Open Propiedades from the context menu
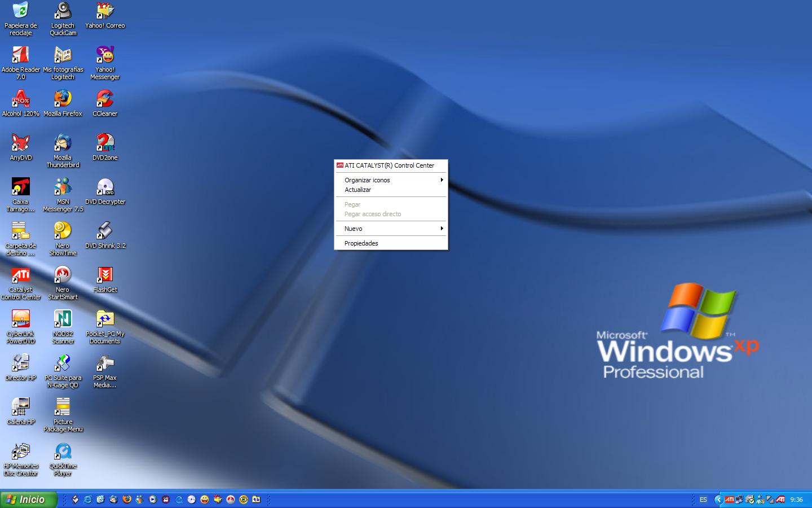 point(361,243)
